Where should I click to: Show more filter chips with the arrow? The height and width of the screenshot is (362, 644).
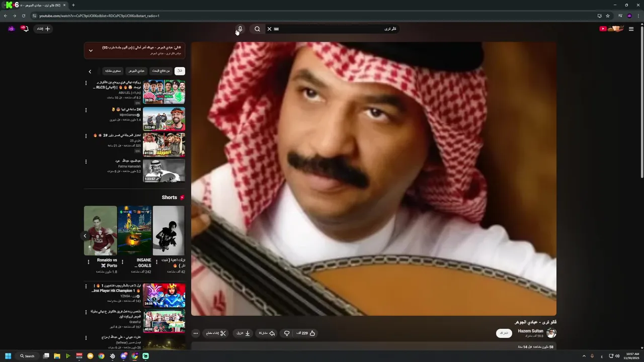pyautogui.click(x=90, y=71)
